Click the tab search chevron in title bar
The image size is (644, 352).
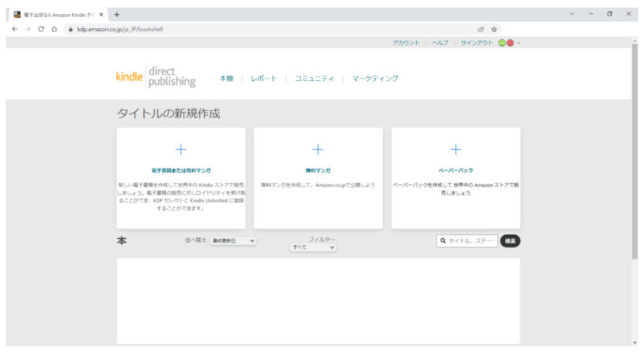pos(572,14)
